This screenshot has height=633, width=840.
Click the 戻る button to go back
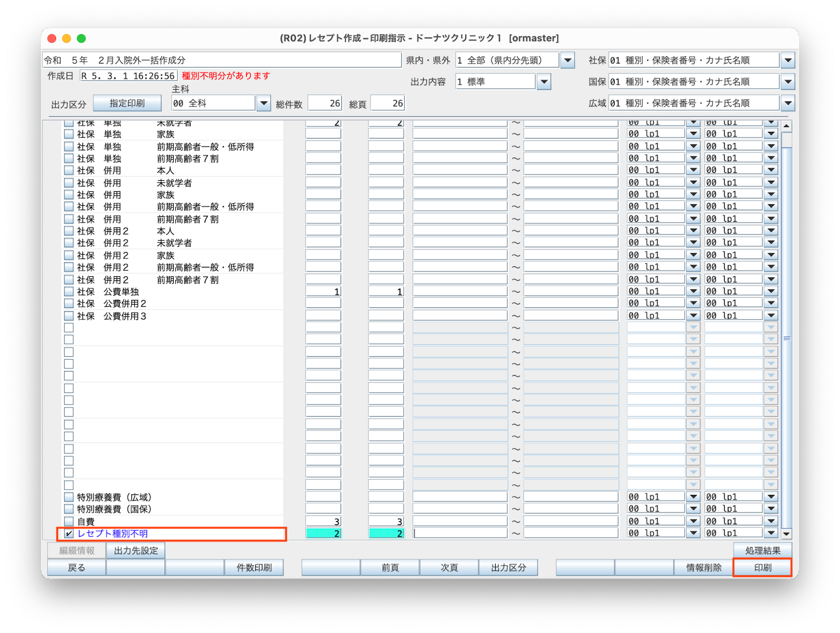click(76, 567)
